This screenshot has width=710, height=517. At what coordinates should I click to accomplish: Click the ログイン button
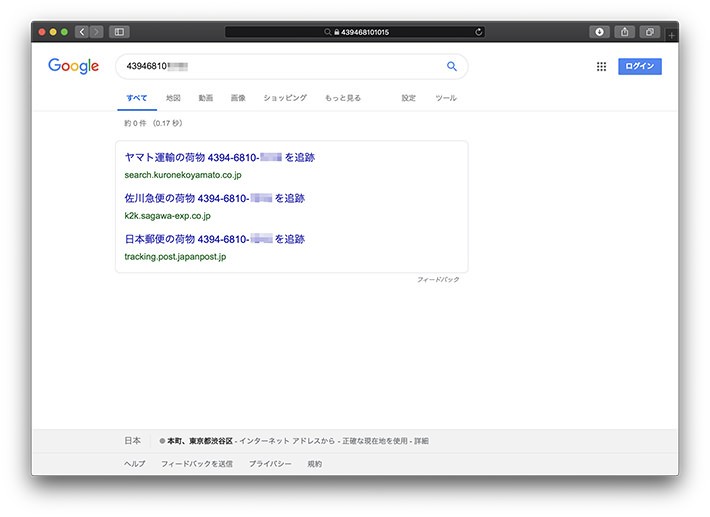pos(640,66)
